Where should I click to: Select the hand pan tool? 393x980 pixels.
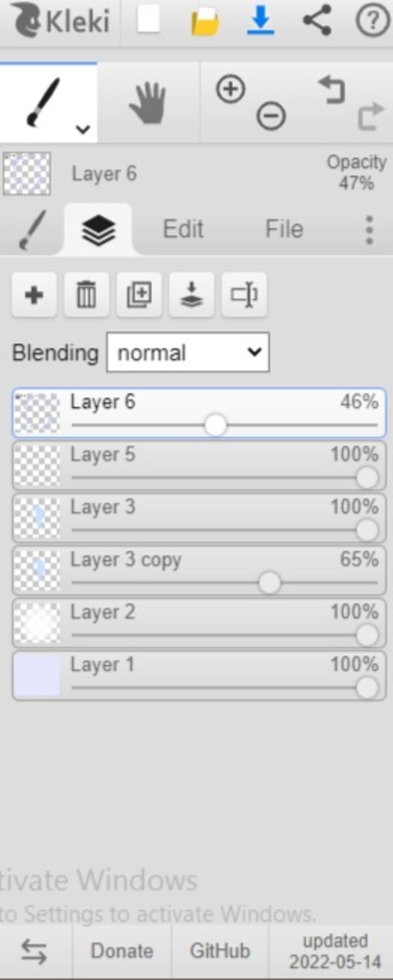point(148,103)
